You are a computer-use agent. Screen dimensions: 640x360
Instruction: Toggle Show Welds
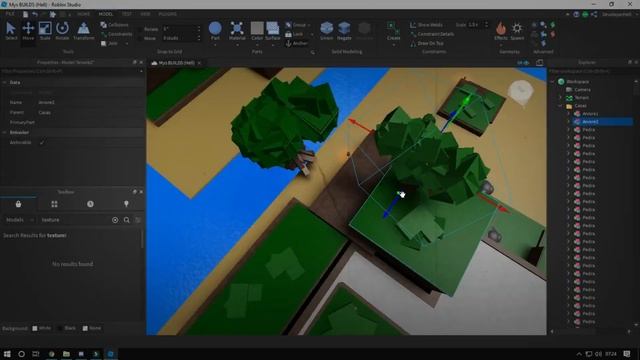click(426, 25)
